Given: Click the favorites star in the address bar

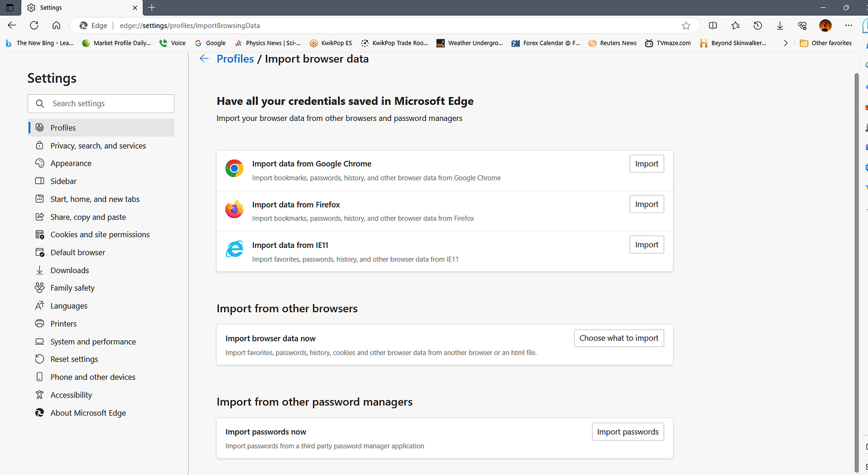Looking at the screenshot, I should pyautogui.click(x=686, y=26).
